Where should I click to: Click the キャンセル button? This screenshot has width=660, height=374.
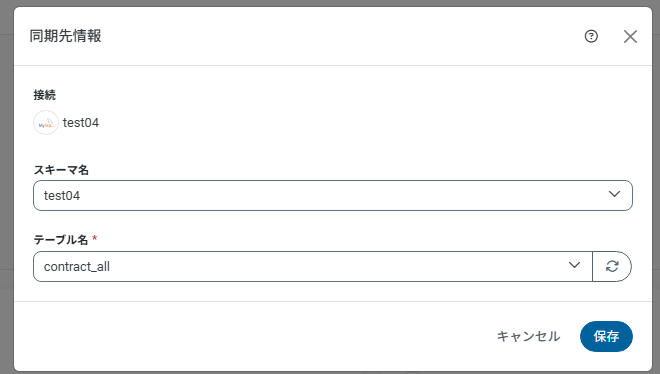coord(528,337)
